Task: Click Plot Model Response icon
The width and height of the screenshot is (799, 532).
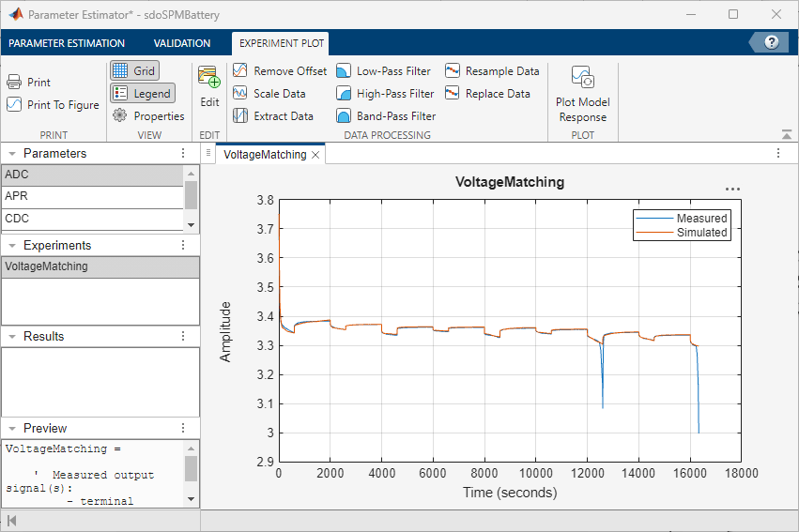Action: pos(583,77)
